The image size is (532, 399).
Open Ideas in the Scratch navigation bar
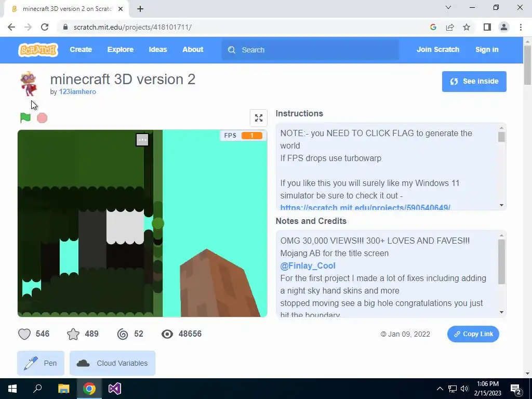(158, 49)
